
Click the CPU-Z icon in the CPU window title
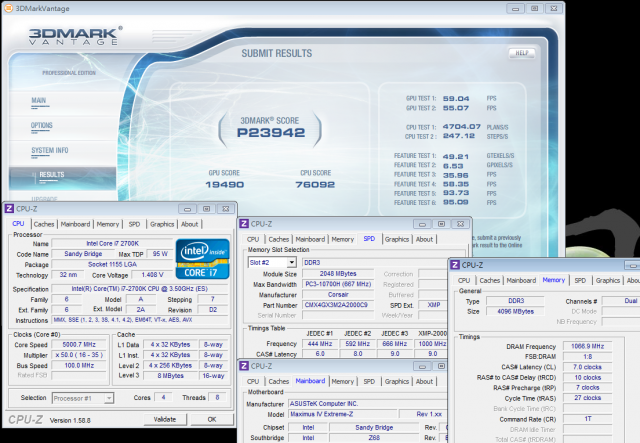point(9,209)
